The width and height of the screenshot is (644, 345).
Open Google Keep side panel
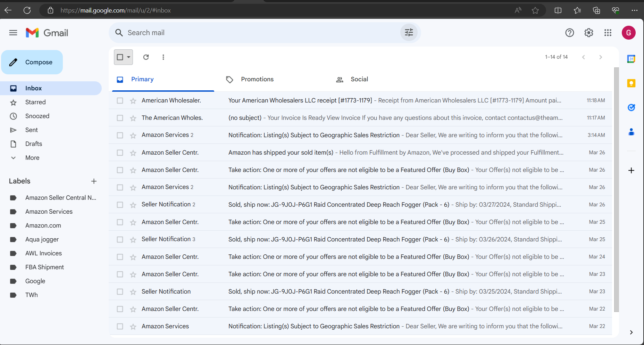632,83
